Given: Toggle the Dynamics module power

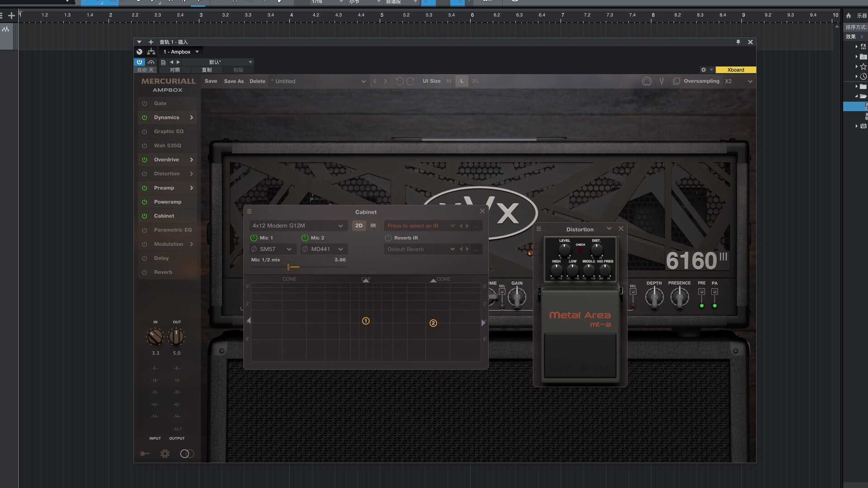Looking at the screenshot, I should pos(145,117).
